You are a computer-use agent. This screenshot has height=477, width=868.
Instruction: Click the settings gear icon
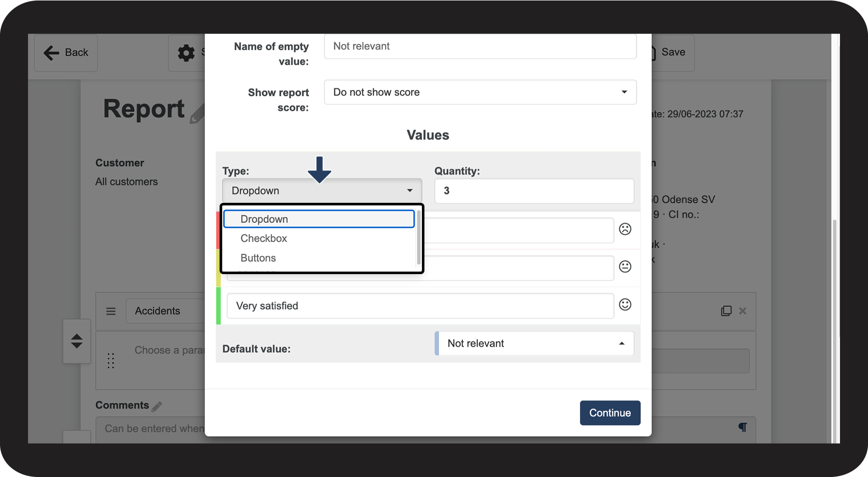186,53
